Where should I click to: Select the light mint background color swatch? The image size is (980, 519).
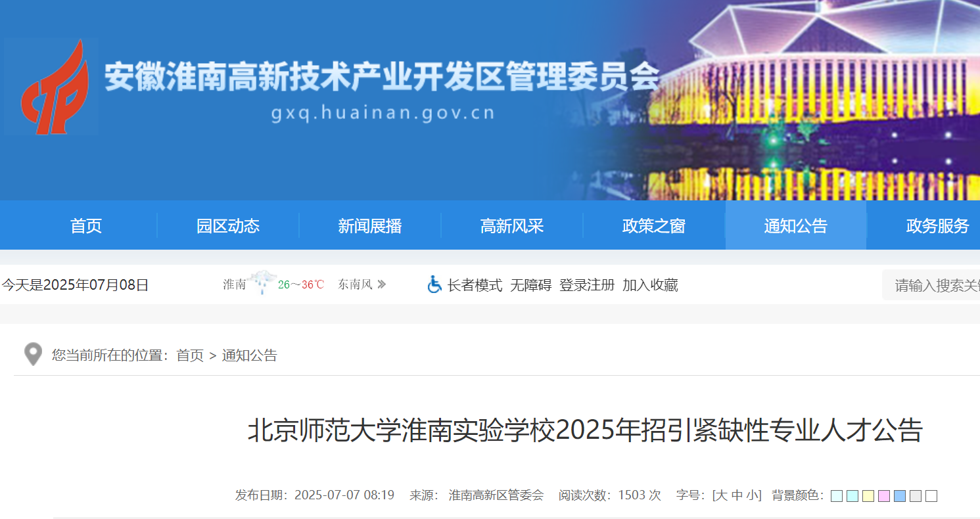pyautogui.click(x=837, y=496)
